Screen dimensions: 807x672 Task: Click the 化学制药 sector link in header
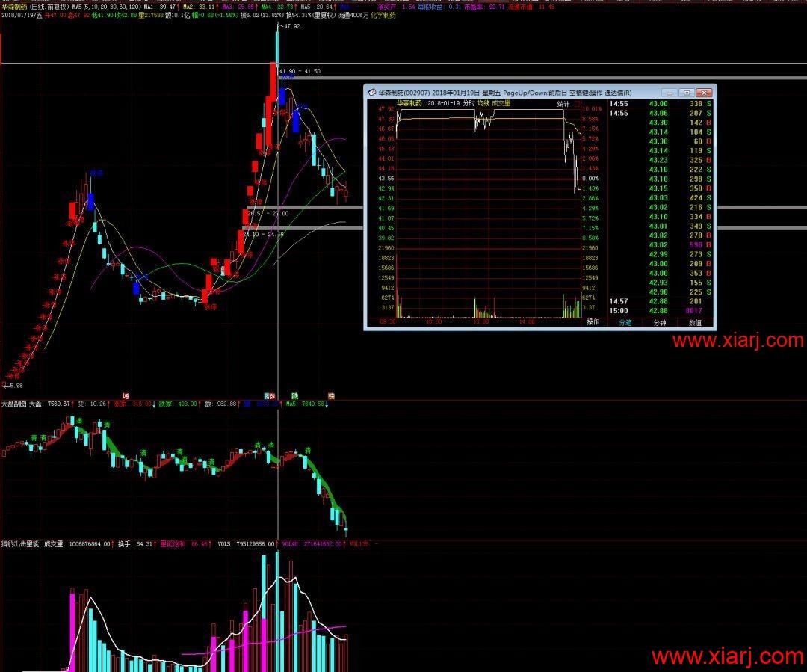click(383, 16)
